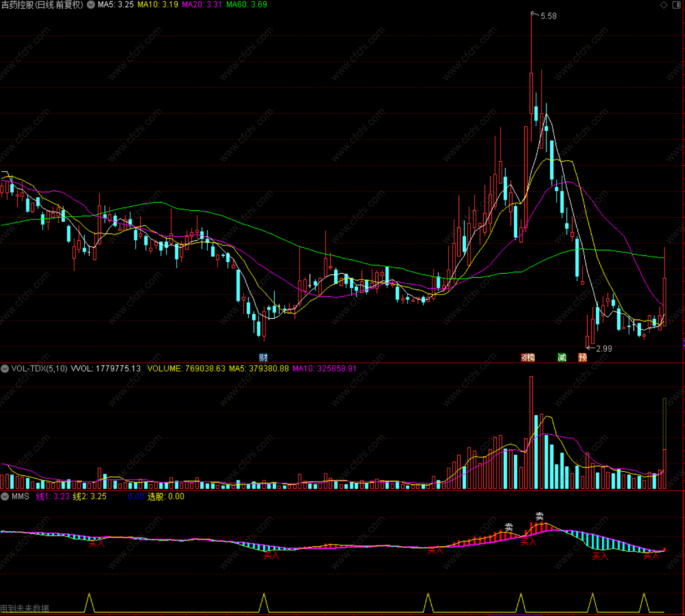Click the tallest red volume bar
The height and width of the screenshot is (616, 685).
point(531,433)
